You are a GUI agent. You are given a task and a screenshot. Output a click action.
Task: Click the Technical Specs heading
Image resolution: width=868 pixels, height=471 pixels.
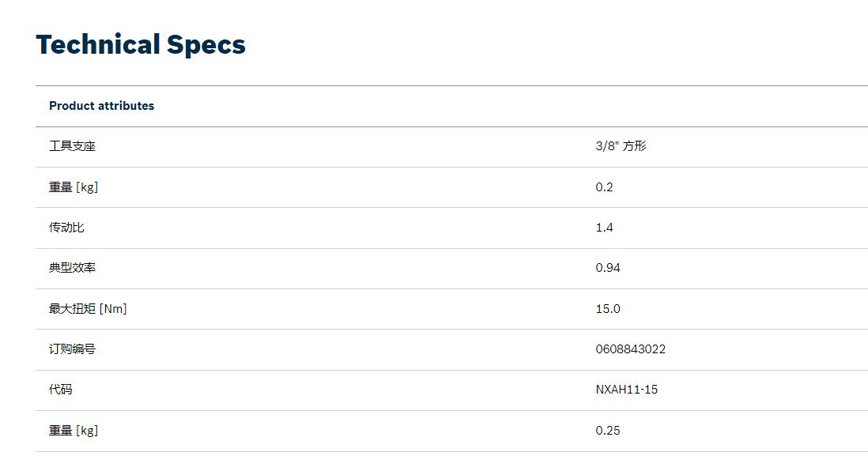coord(141,45)
